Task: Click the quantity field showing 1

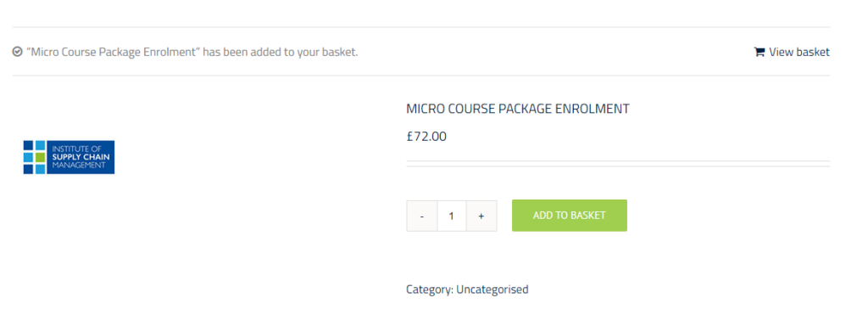Action: pyautogui.click(x=452, y=216)
